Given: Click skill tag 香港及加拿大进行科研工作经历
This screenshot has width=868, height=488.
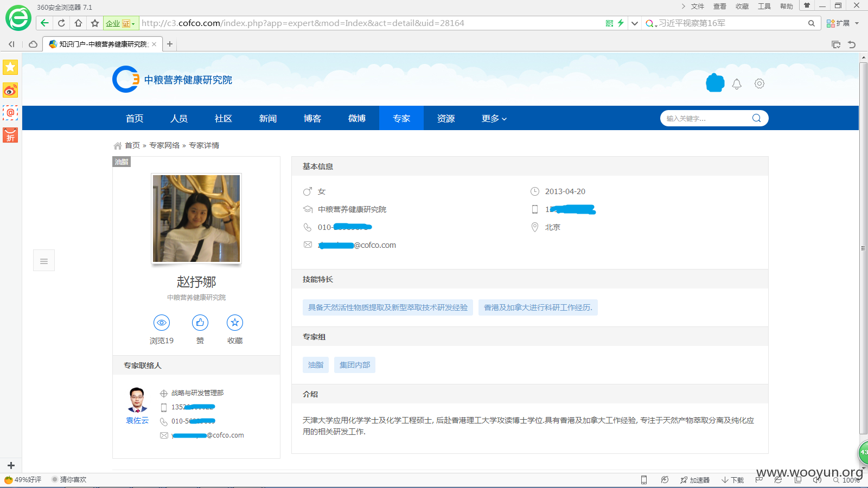Looking at the screenshot, I should [538, 307].
